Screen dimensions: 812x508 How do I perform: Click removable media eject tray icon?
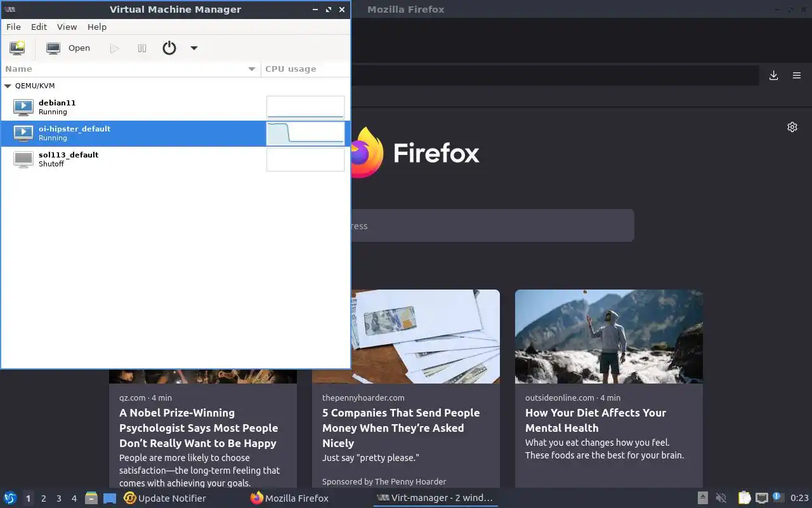coord(703,498)
